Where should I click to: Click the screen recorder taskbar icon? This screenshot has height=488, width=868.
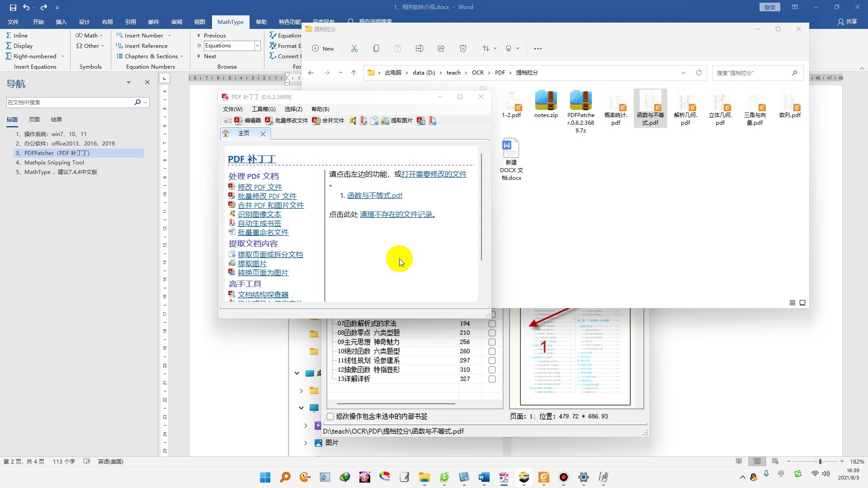[x=563, y=477]
